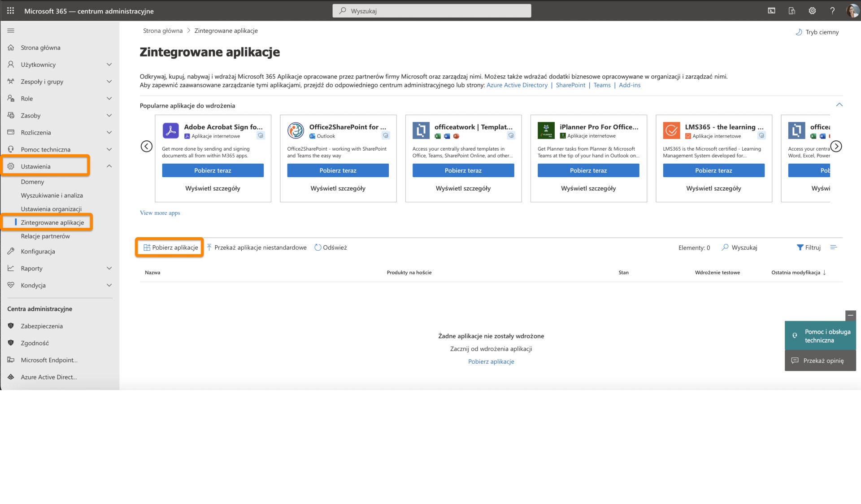The image size is (861, 504).
Task: Open the user profile avatar
Action: click(852, 11)
